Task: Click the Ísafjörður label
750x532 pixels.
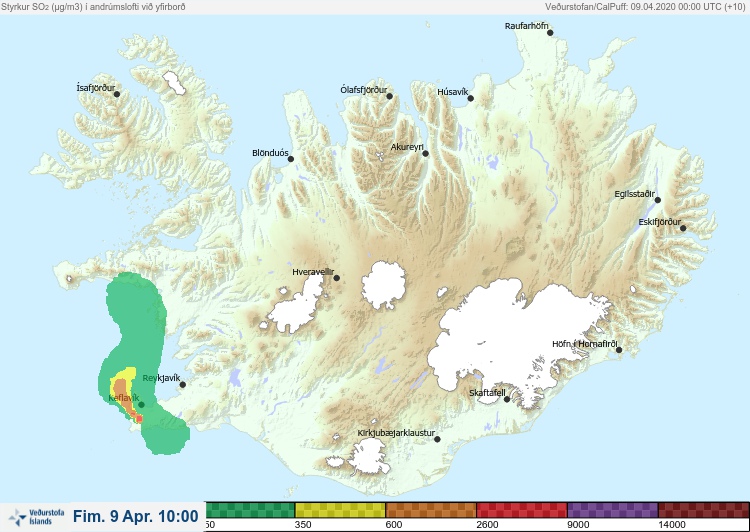Action: (x=96, y=88)
